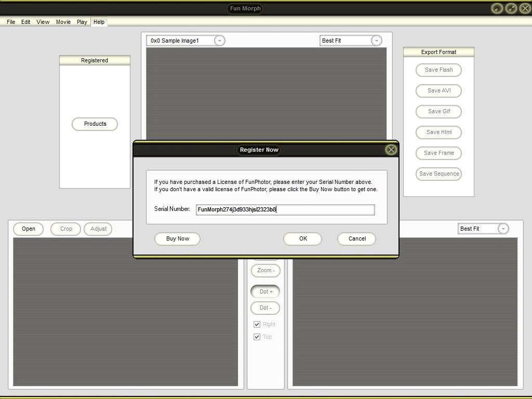Open the Help menu
Image resolution: width=532 pixels, height=399 pixels.
point(99,22)
